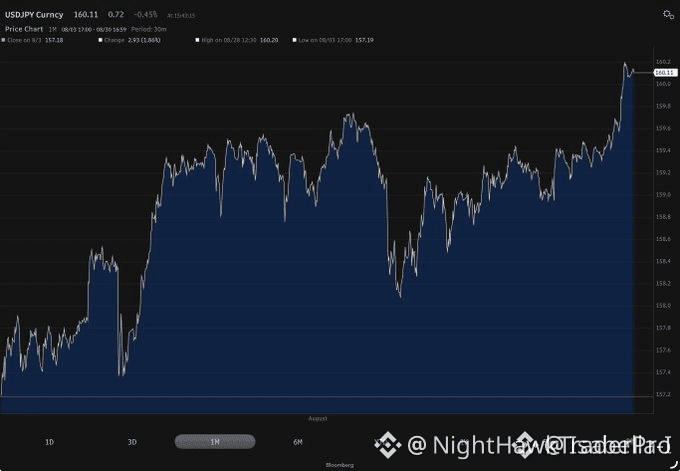The width and height of the screenshot is (680, 471).
Task: Click the 'Period: 30m' text
Action: (x=149, y=29)
